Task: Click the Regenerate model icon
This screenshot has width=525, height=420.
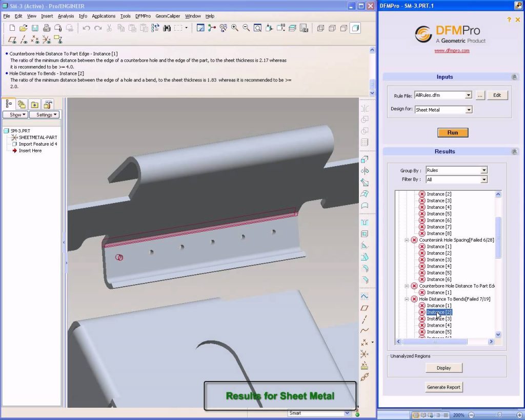Action: 155,28
